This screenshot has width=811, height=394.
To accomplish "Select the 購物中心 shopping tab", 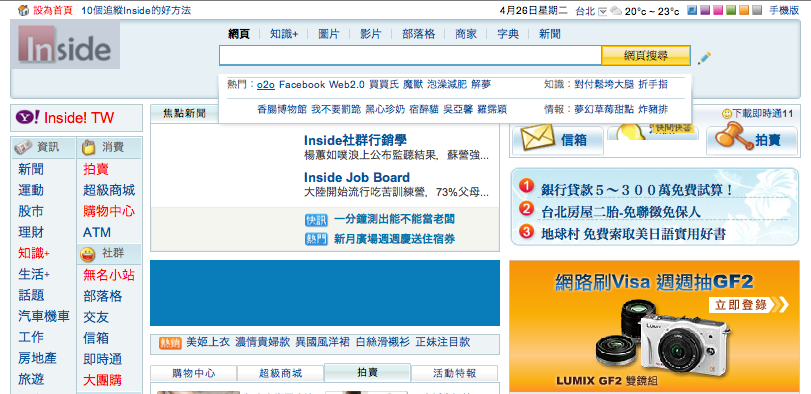I will click(x=194, y=373).
